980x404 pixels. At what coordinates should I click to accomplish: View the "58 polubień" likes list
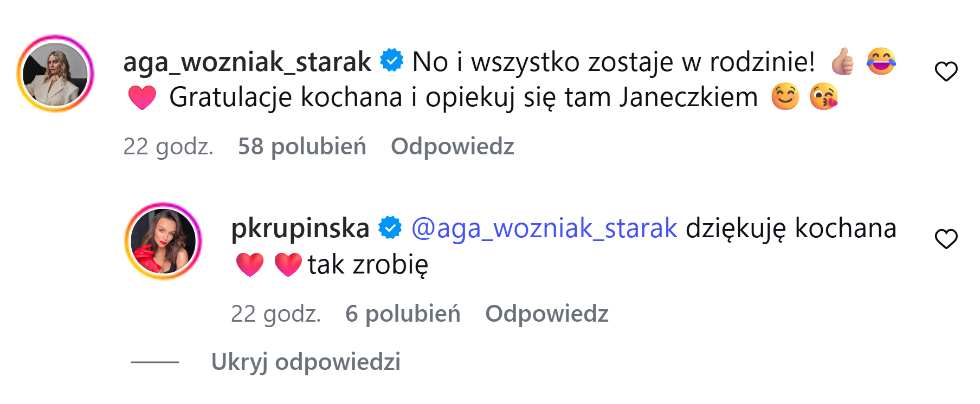pyautogui.click(x=302, y=146)
